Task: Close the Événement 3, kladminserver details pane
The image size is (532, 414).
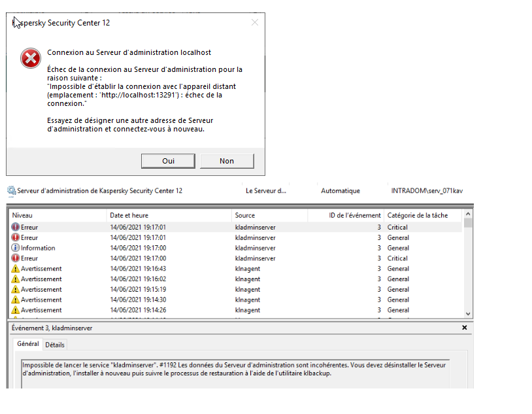Action: pos(465,328)
